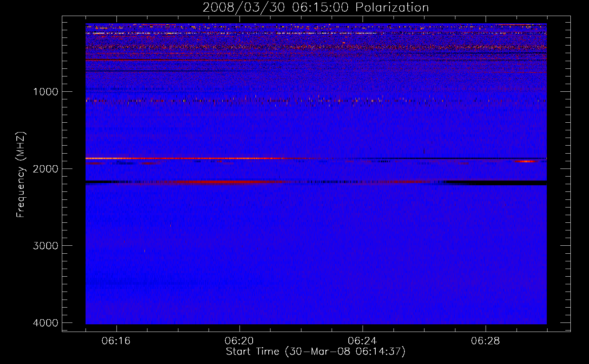
Task: Click the "06:24" time tick label
Action: click(x=362, y=341)
